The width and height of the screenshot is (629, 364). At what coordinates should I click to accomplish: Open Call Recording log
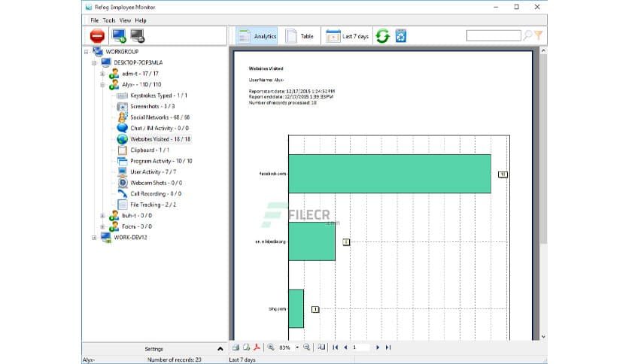[156, 193]
